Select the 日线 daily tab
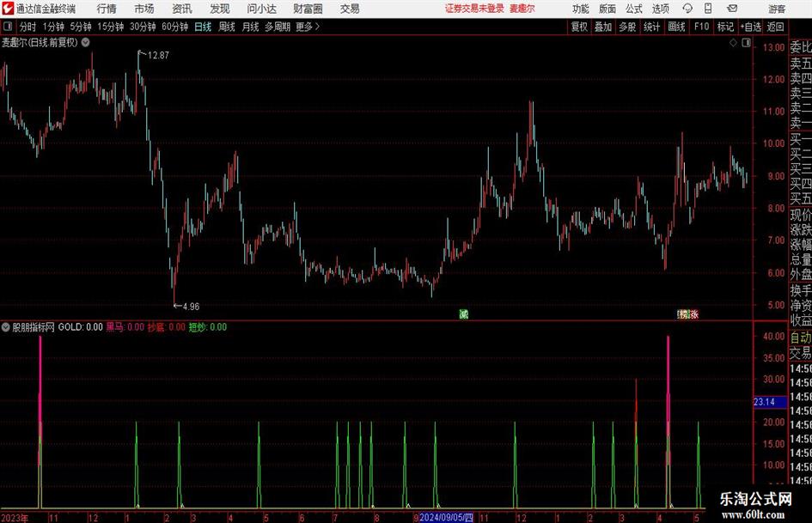The height and width of the screenshot is (523, 812). (203, 27)
